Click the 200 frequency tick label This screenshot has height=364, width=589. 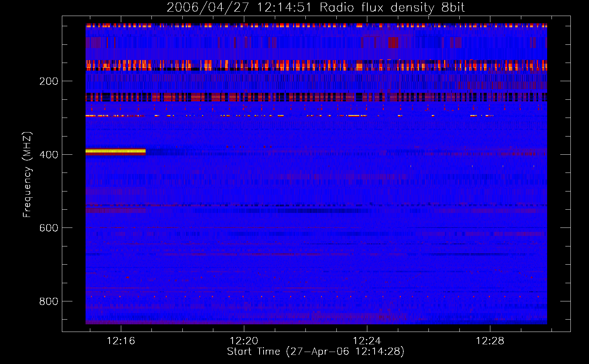(49, 81)
